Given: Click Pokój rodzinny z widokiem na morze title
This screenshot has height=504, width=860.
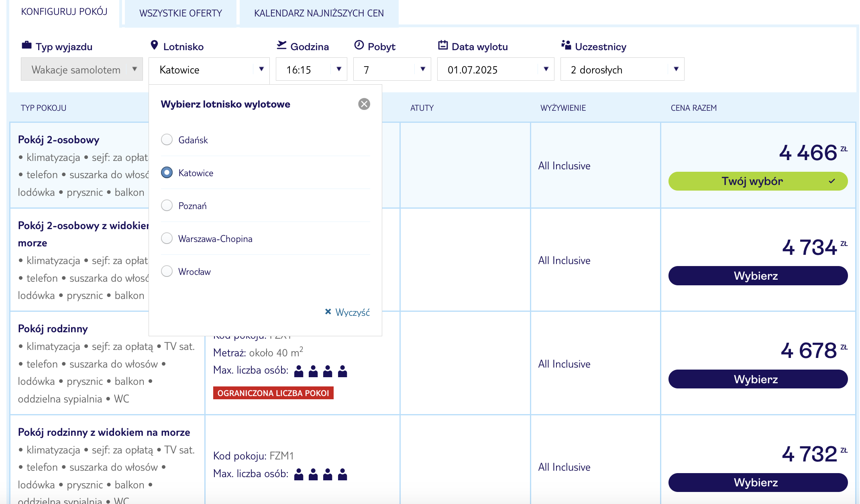Looking at the screenshot, I should 104,432.
